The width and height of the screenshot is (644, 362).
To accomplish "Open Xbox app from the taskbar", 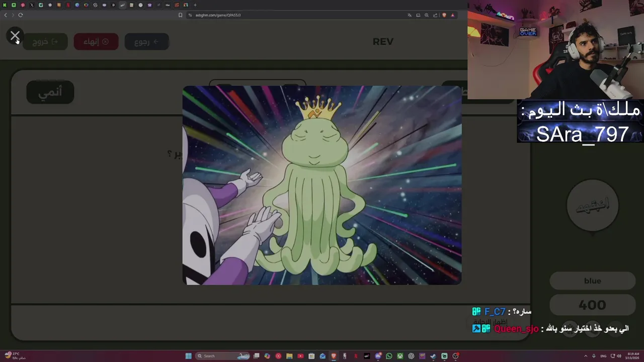I will tap(400, 356).
